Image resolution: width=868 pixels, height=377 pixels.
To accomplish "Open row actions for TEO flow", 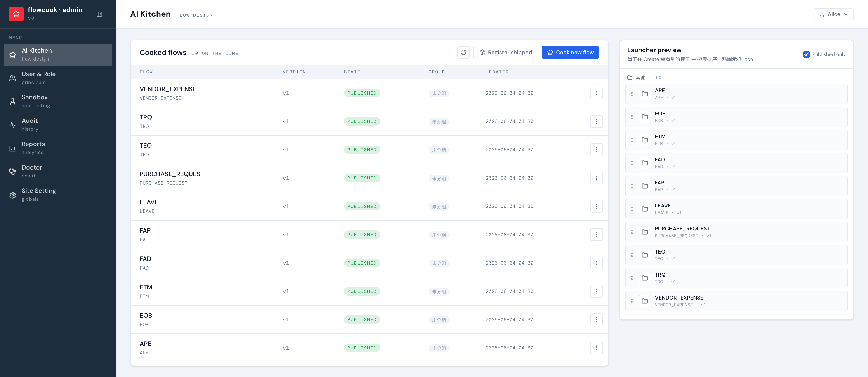I will [x=597, y=150].
